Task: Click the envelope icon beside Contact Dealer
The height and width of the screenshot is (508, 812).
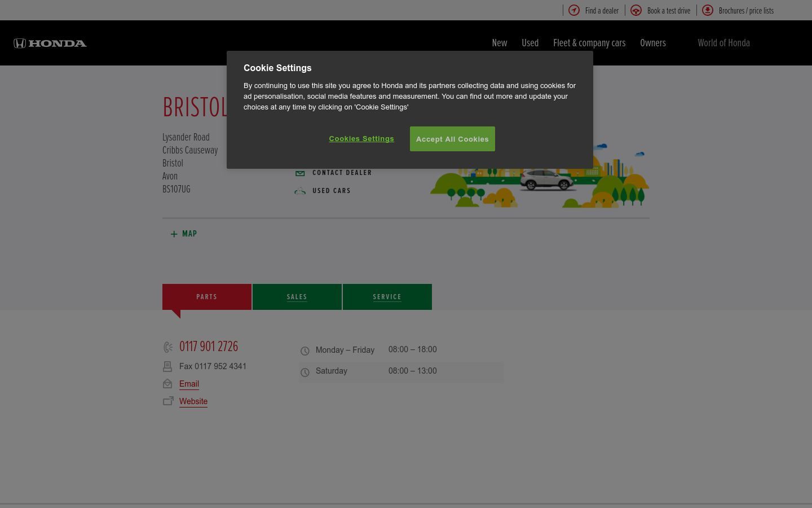Action: point(300,173)
